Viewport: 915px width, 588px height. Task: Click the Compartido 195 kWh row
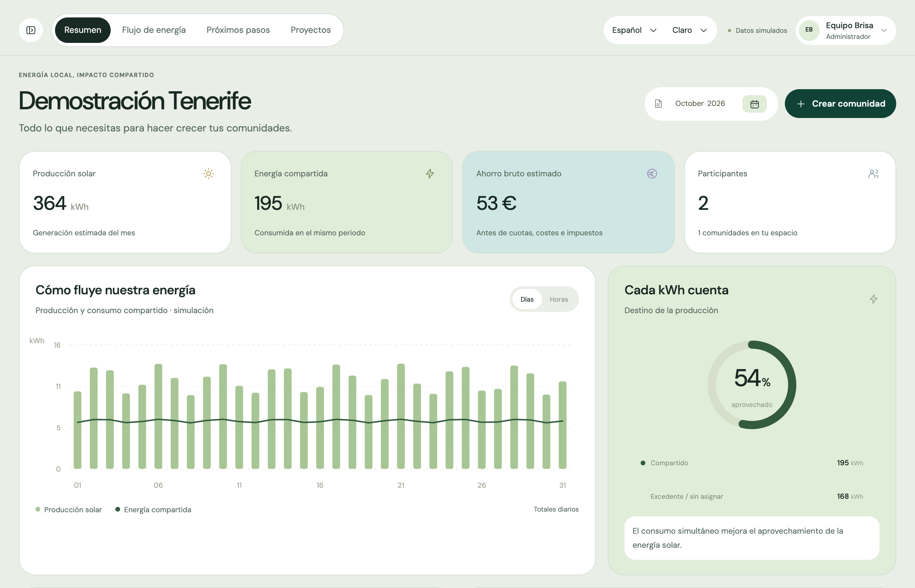[x=751, y=463]
